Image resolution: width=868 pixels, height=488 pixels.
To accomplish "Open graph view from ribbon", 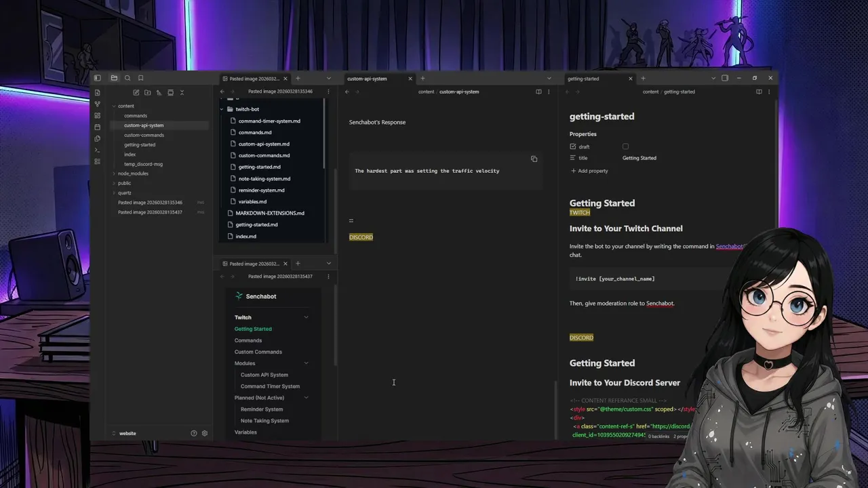I will (98, 104).
